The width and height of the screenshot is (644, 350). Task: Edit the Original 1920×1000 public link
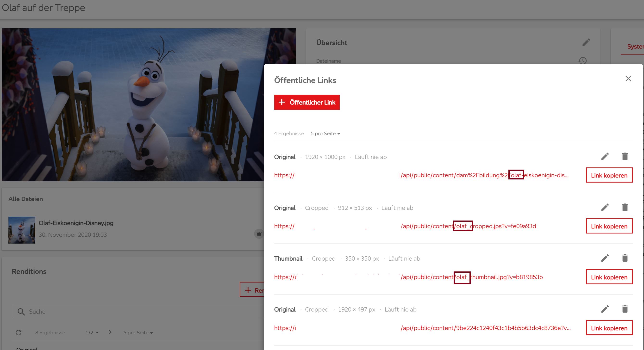[605, 157]
